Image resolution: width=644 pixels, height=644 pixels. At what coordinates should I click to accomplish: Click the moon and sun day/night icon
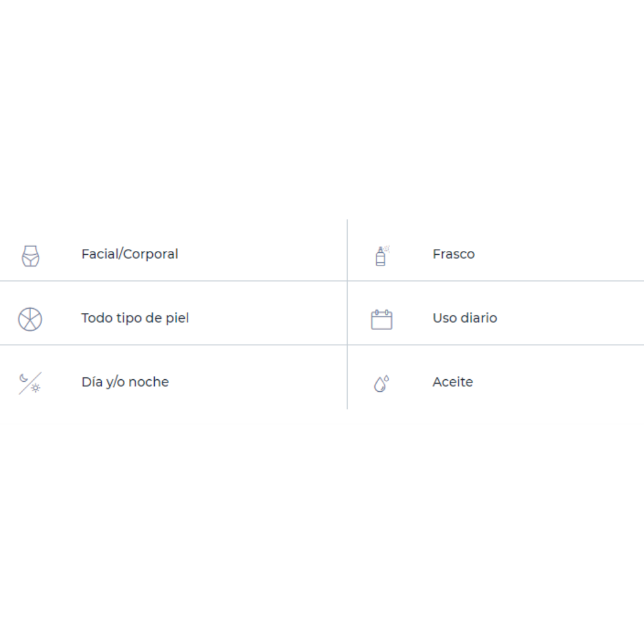click(30, 383)
